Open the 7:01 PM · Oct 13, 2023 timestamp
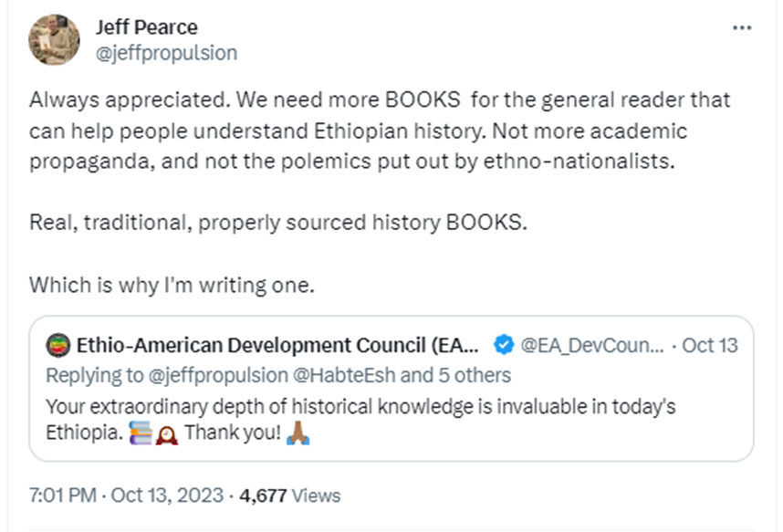The width and height of the screenshot is (783, 532). click(x=126, y=495)
